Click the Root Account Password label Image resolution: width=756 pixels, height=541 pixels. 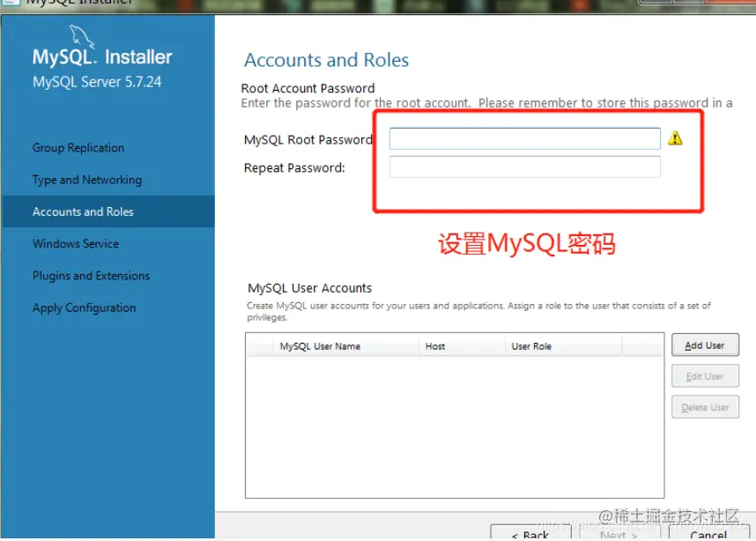[308, 88]
